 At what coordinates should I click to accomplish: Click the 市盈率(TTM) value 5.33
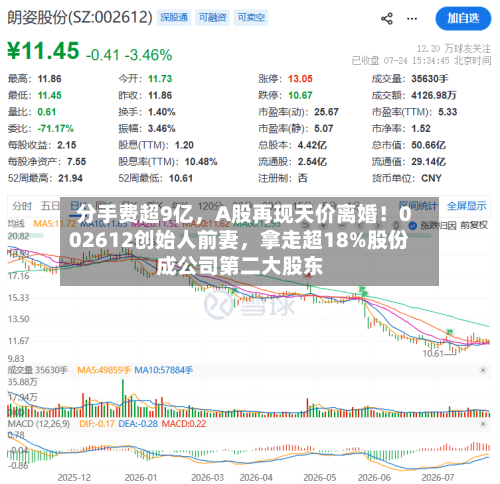point(447,112)
